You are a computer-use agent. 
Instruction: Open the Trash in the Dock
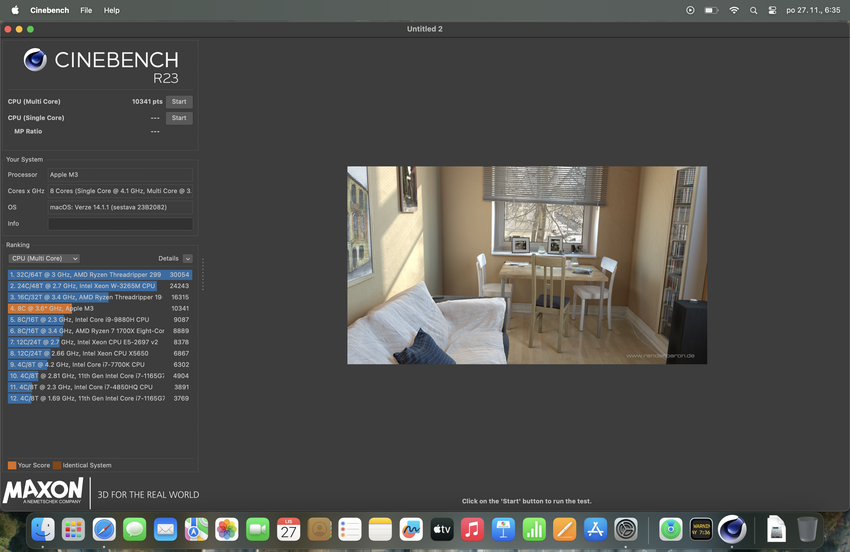click(x=807, y=529)
